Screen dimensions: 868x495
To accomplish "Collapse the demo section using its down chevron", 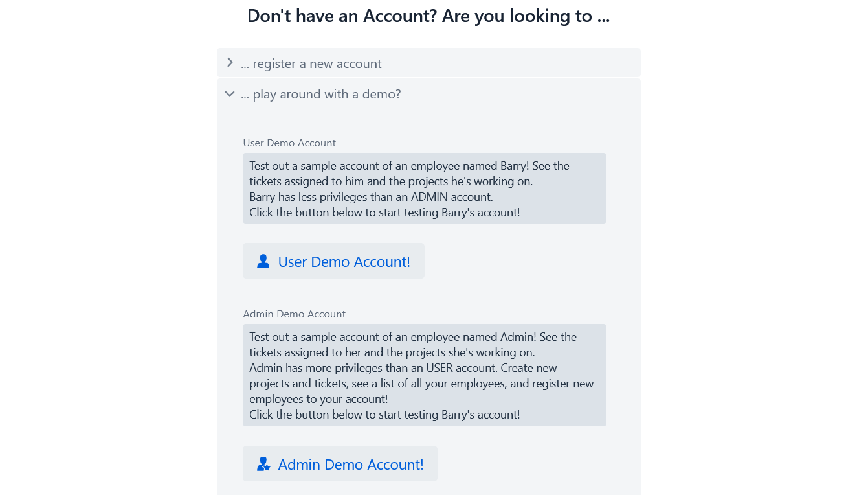I will 229,94.
